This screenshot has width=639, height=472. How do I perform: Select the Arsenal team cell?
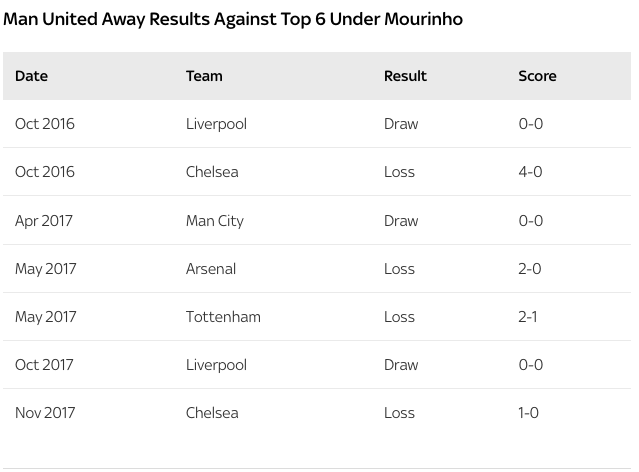tap(211, 269)
